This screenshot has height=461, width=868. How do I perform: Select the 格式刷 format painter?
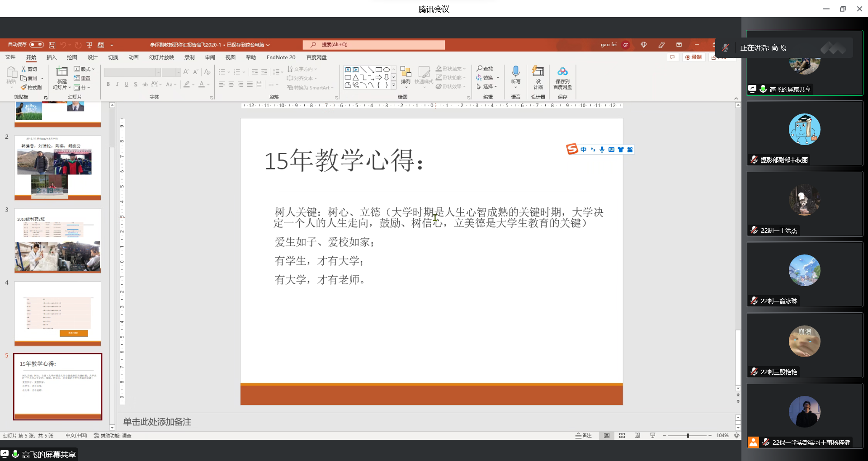(31, 87)
